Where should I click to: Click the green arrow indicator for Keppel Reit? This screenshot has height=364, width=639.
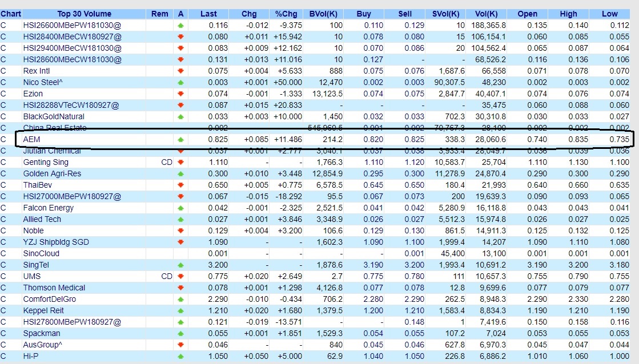tap(182, 310)
